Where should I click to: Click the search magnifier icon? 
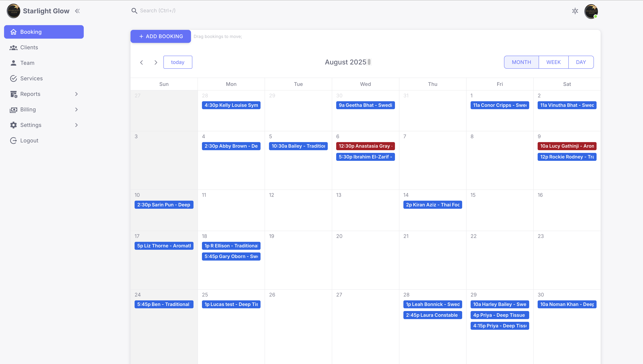coord(134,11)
